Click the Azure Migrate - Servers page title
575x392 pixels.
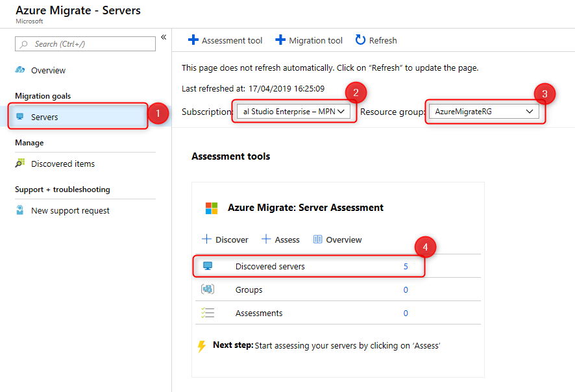78,10
